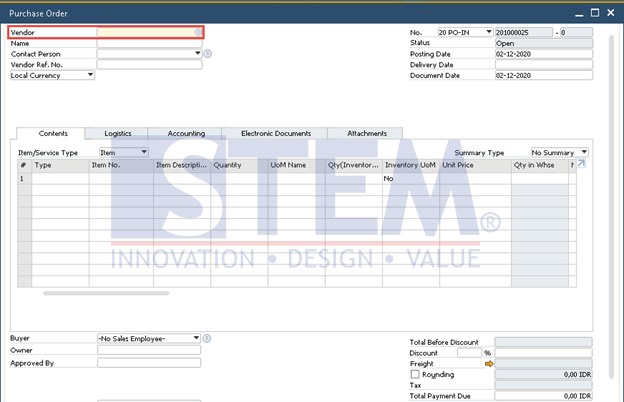Screen dimensions: 624x402
Task: Click the Item Description column header
Action: click(182, 165)
